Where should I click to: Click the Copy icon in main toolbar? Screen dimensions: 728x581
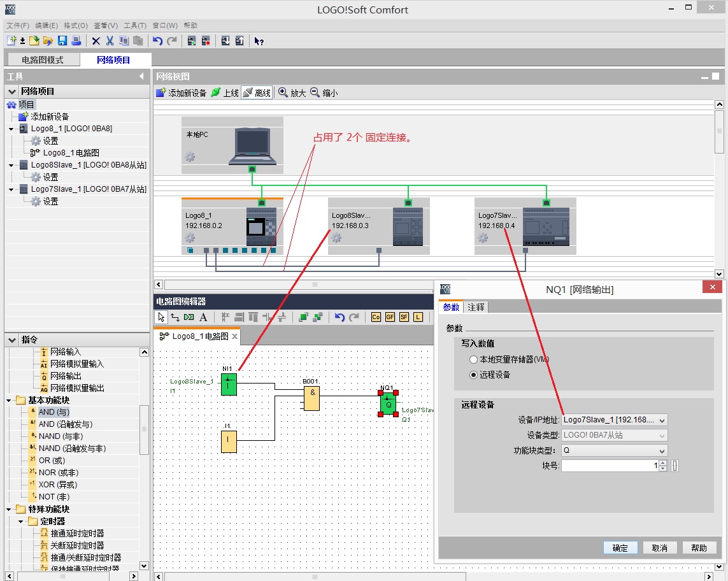point(124,41)
